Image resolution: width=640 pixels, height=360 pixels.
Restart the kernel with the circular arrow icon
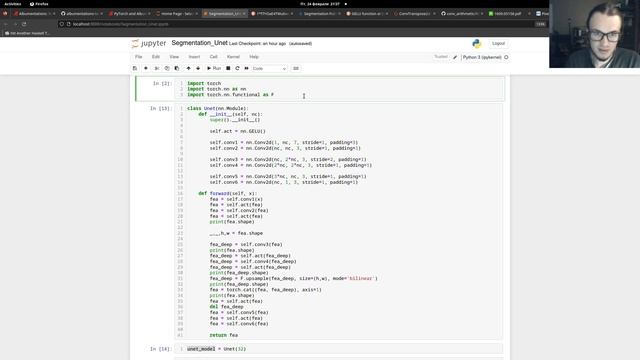[237, 68]
